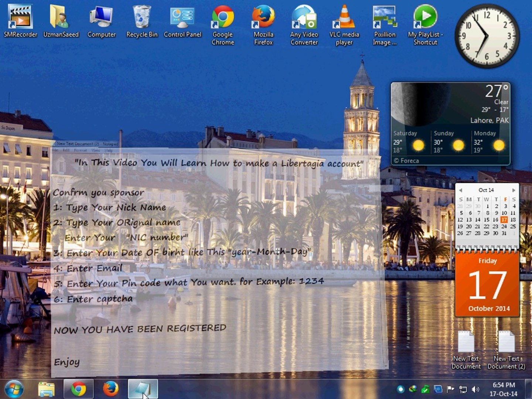Open the Notepad Format menu

(80, 150)
